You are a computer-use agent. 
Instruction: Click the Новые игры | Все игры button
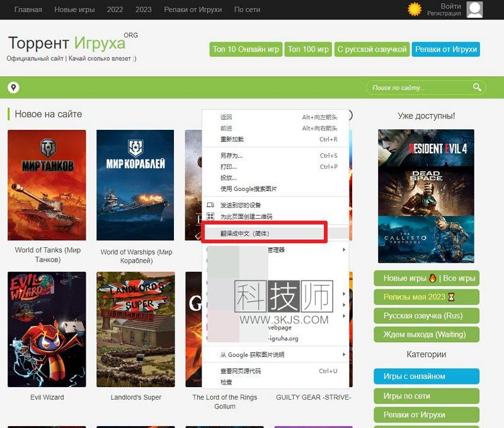tap(427, 278)
